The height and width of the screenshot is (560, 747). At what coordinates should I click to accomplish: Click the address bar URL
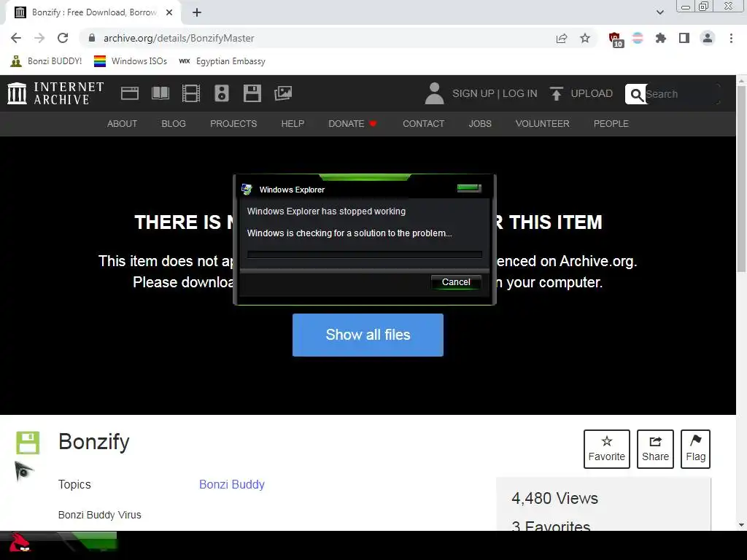[x=179, y=38]
